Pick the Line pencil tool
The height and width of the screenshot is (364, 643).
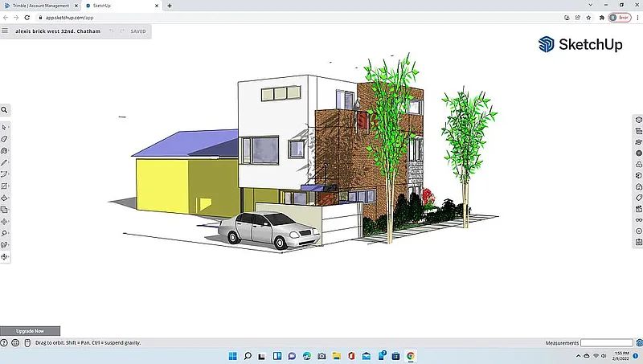5,162
